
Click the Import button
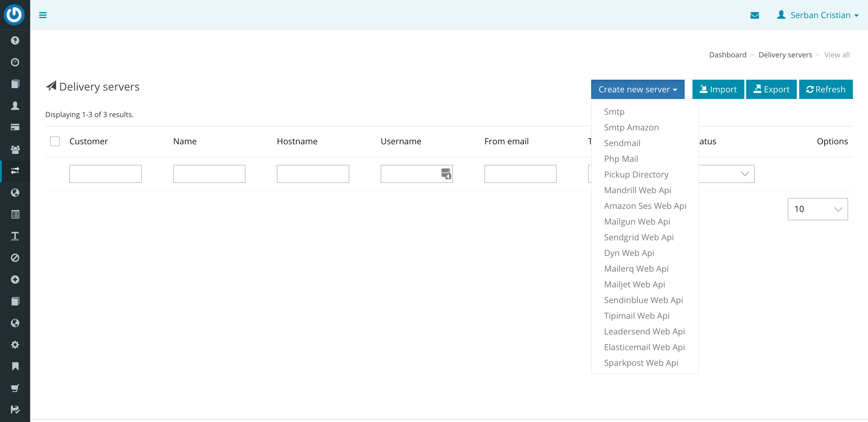[x=718, y=89]
